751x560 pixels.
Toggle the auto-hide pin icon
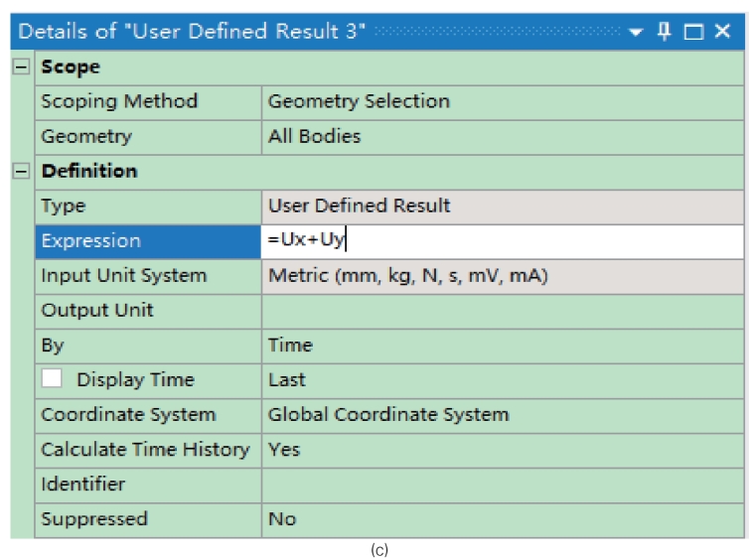[x=664, y=32]
